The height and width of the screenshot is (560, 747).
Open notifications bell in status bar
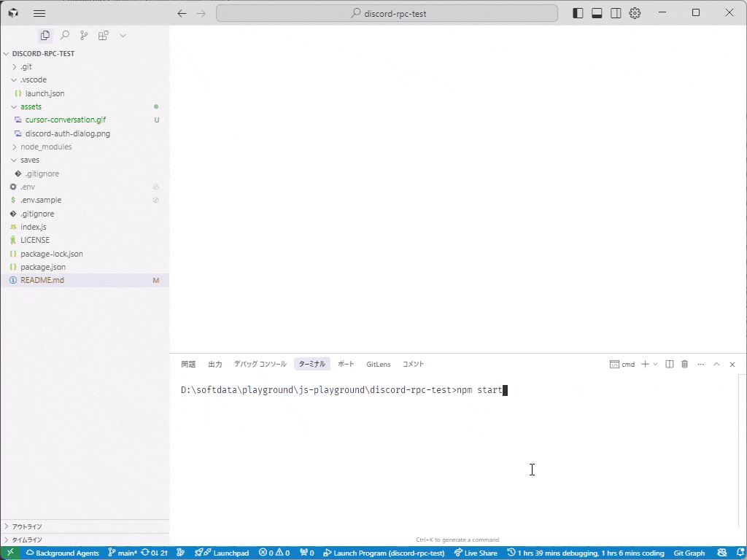tap(740, 553)
